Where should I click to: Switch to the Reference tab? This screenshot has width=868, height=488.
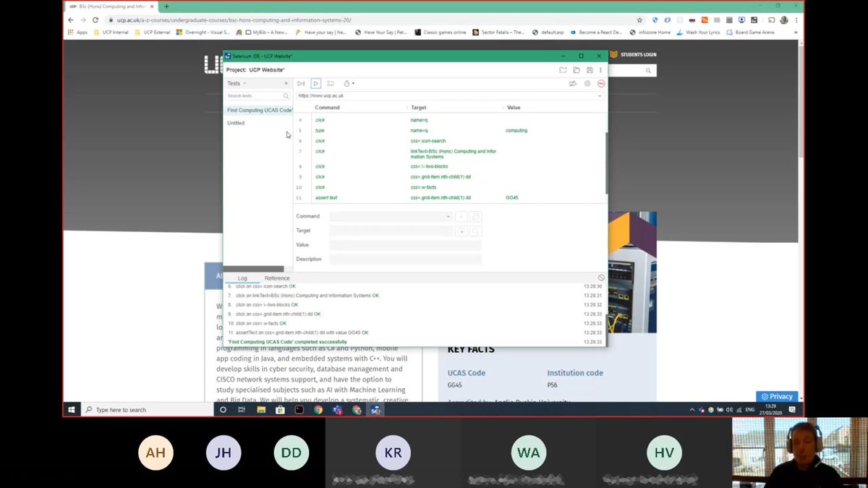(277, 278)
